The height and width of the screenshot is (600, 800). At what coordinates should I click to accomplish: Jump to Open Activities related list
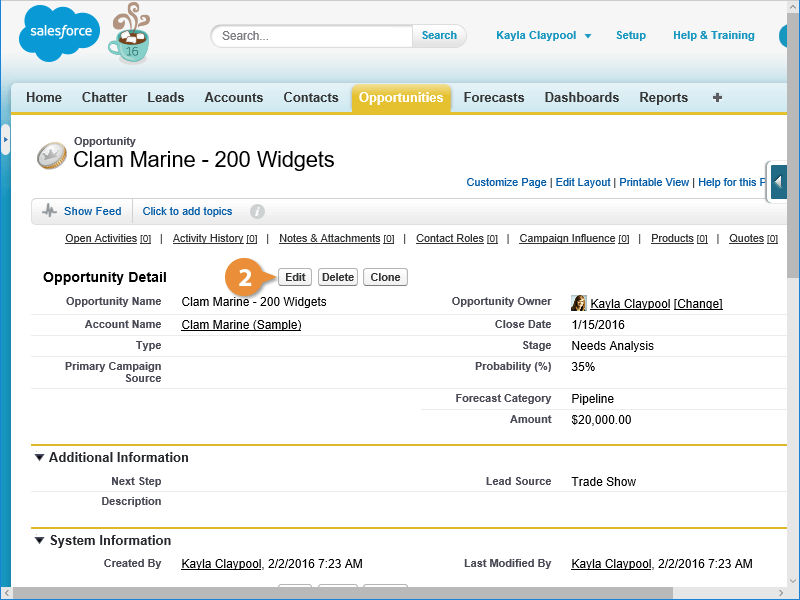click(x=108, y=238)
